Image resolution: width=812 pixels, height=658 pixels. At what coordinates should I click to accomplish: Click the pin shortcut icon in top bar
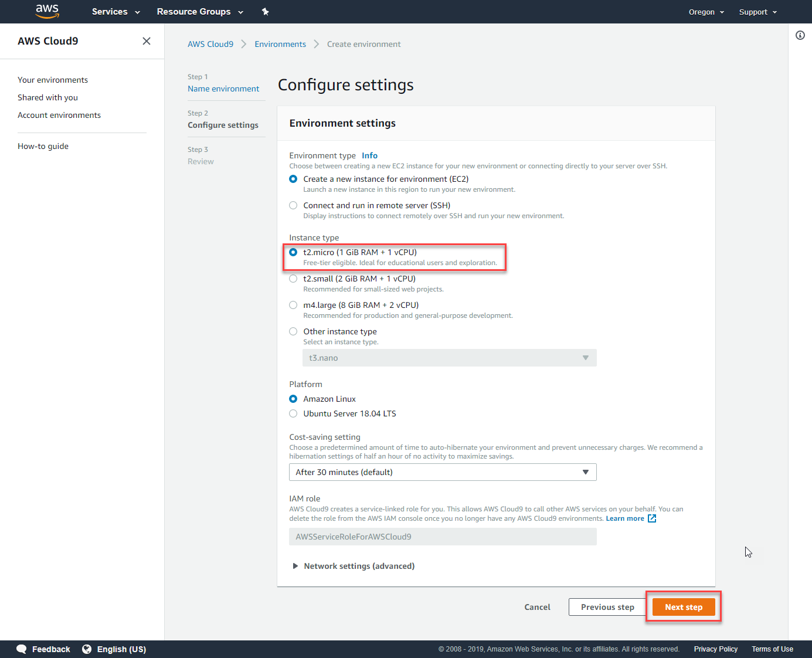click(265, 12)
